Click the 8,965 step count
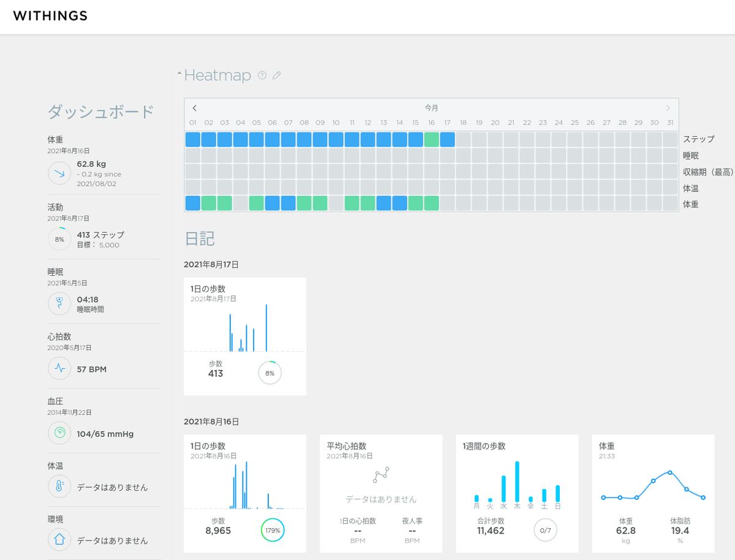Viewport: 735px width, 560px height. pyautogui.click(x=218, y=531)
